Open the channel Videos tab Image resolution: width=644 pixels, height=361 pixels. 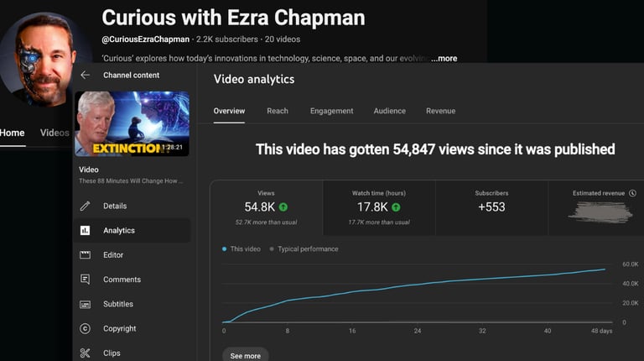(x=55, y=133)
